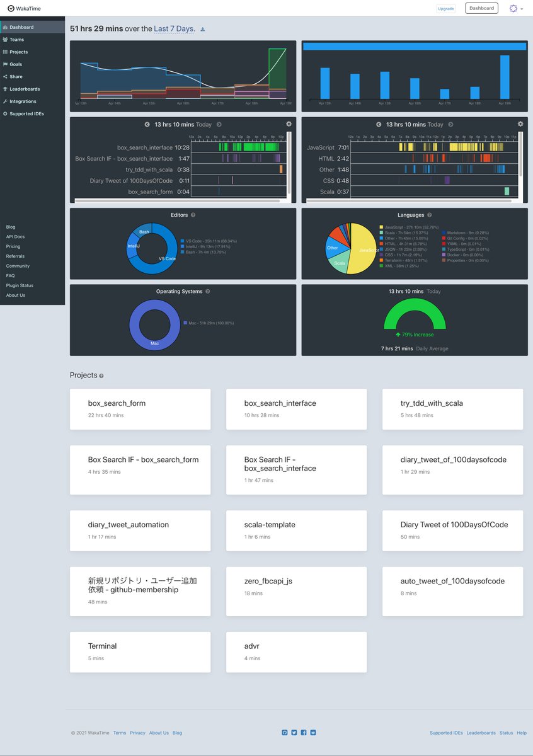Open box_search_interface project card

point(296,409)
